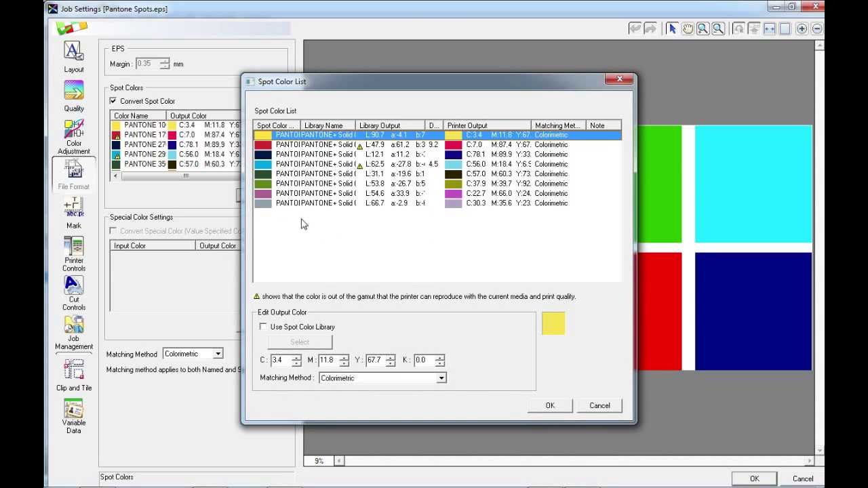Click the C value input field

click(280, 360)
